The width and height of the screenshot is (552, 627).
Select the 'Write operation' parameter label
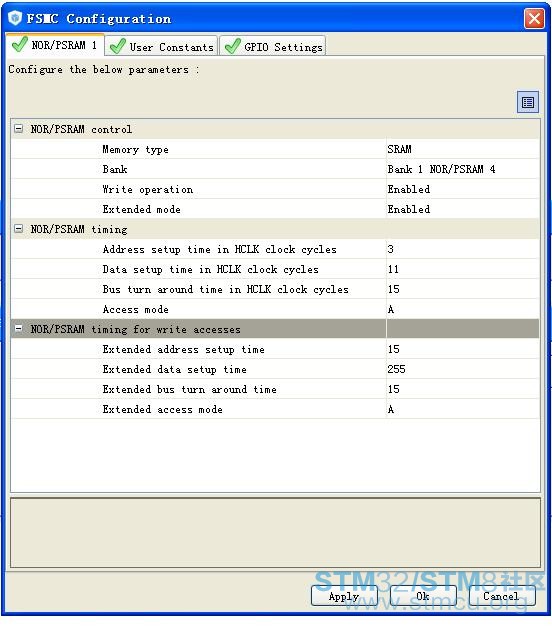tap(148, 190)
